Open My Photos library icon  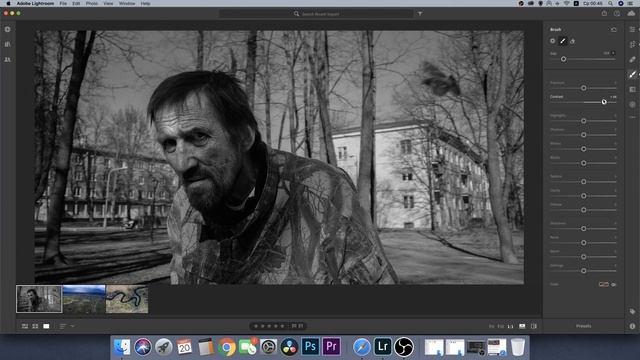(x=7, y=44)
